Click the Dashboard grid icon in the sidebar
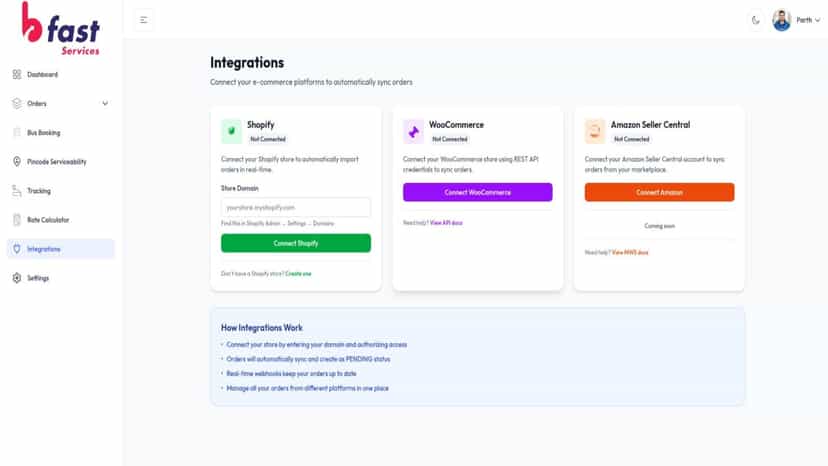This screenshot has height=466, width=828. (17, 74)
